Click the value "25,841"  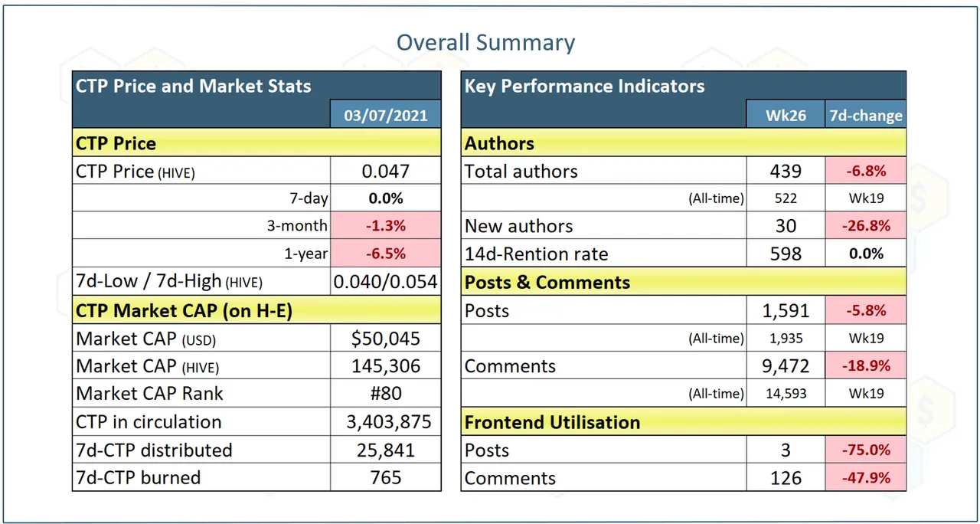(386, 450)
